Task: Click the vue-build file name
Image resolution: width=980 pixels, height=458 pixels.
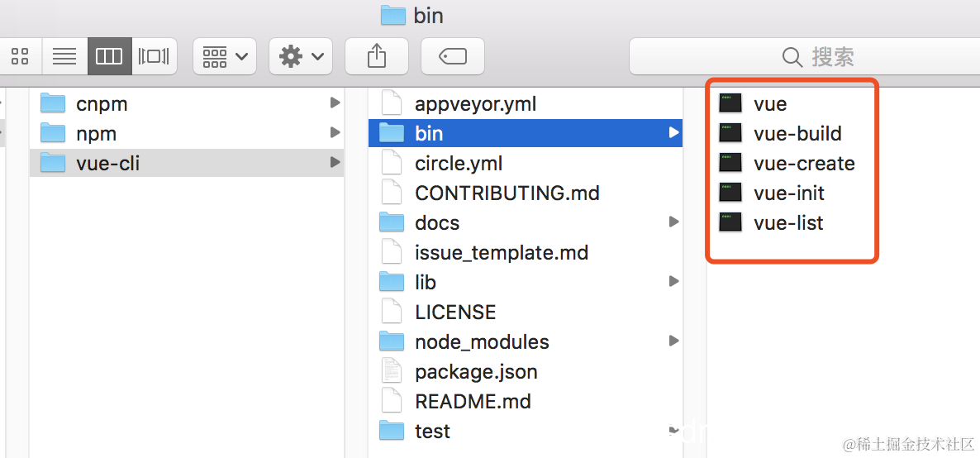Action: 797,133
